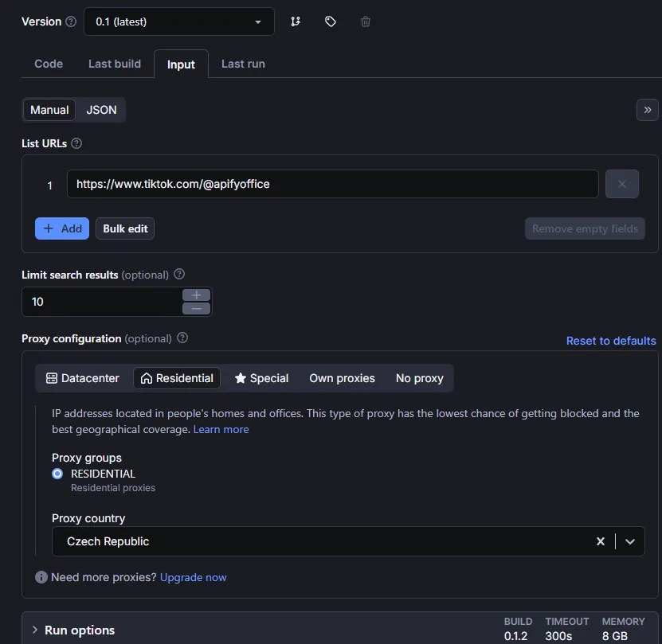Open the Last build tab
Viewport: 662px width, 644px height.
pos(115,64)
